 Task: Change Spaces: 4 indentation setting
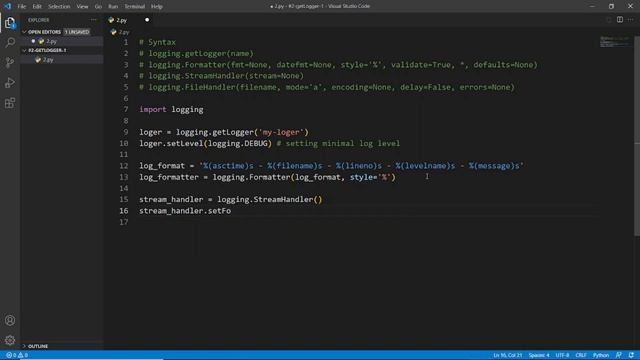point(539,355)
